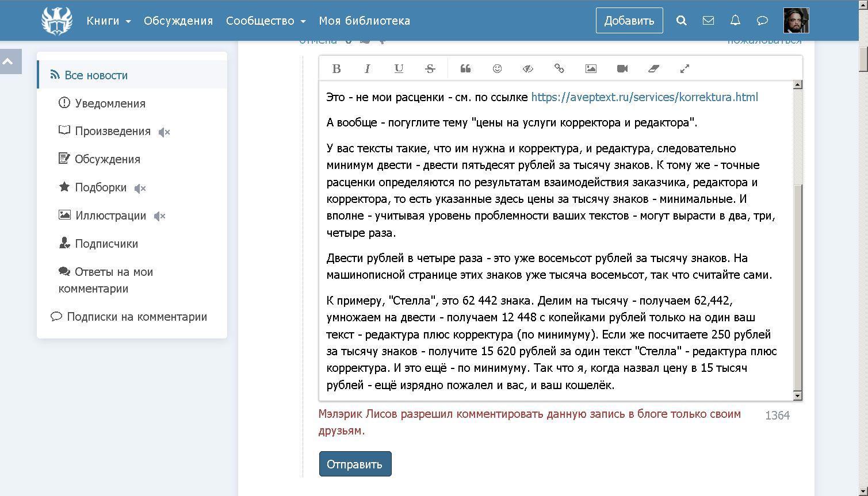
Task: Insert a quote block using the toolbar
Action: [x=465, y=69]
